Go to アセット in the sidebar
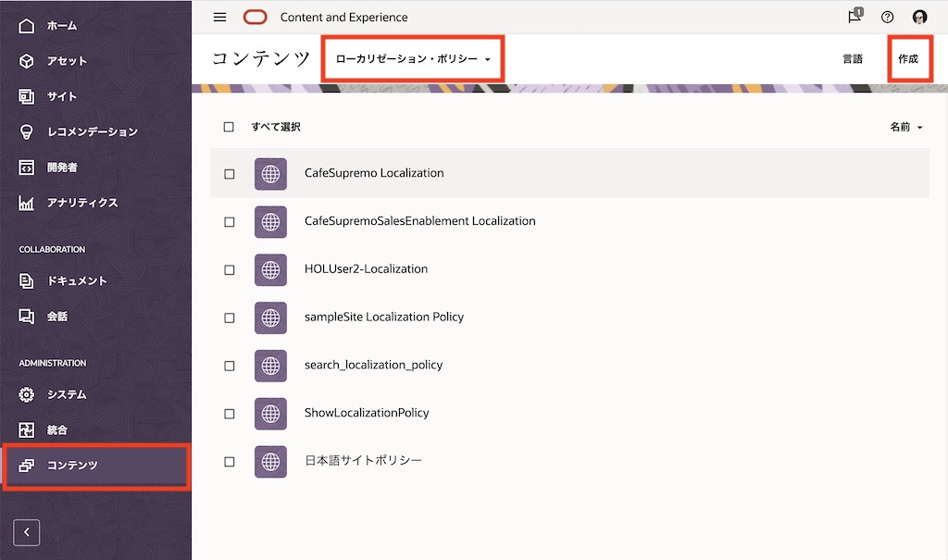 tap(67, 61)
